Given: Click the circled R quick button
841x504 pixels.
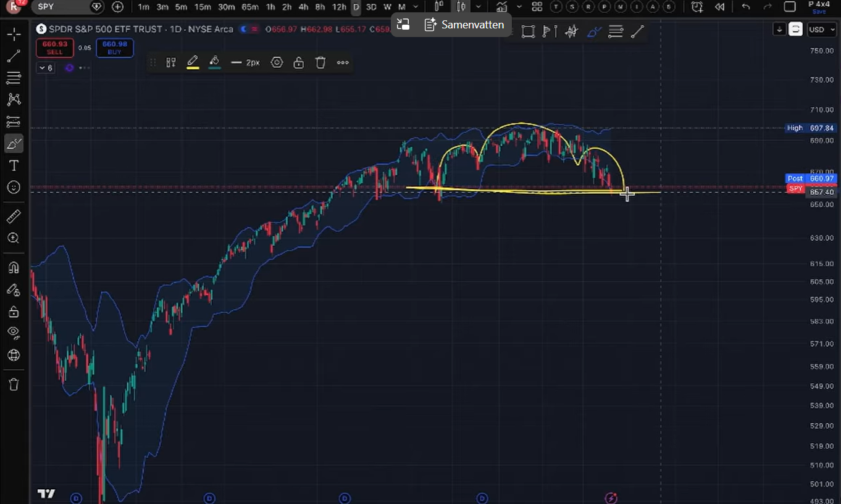Looking at the screenshot, I should click(x=589, y=7).
